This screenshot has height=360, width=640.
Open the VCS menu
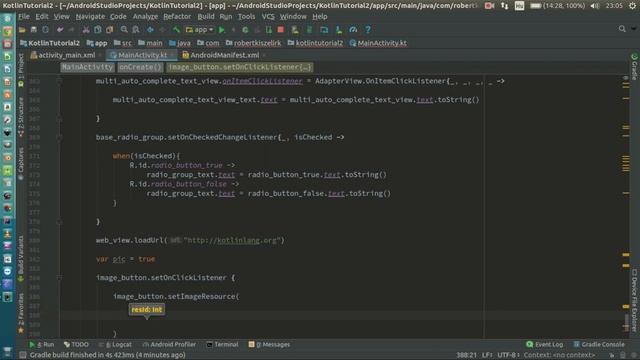(268, 17)
